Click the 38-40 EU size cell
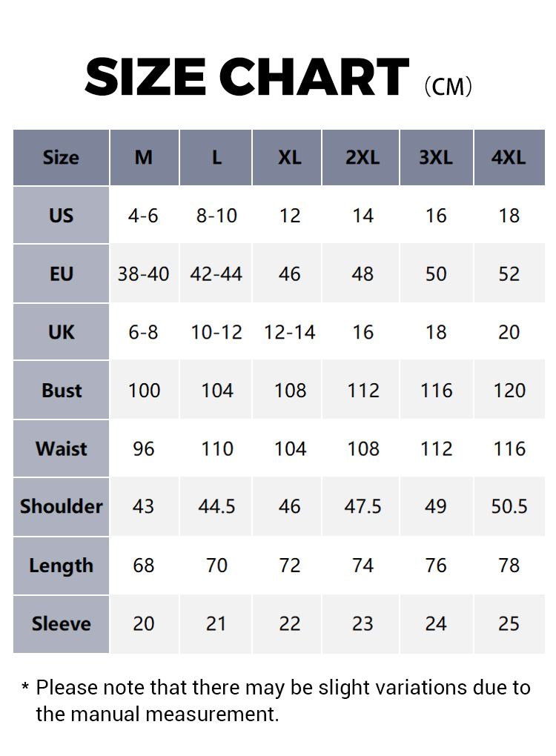Viewport: 556px width, 756px height. pos(144,274)
